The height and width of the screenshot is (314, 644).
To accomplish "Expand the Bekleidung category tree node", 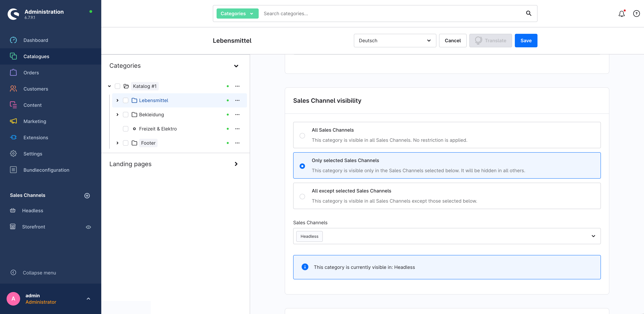I will point(118,115).
